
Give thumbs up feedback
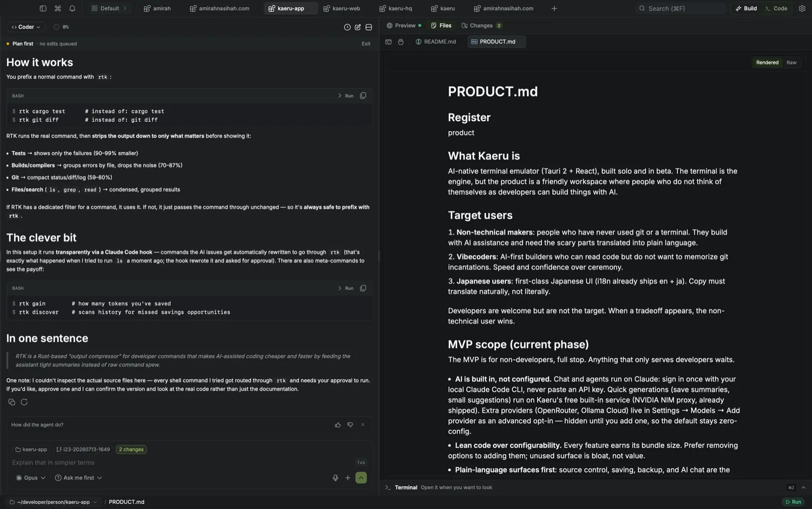(x=338, y=425)
